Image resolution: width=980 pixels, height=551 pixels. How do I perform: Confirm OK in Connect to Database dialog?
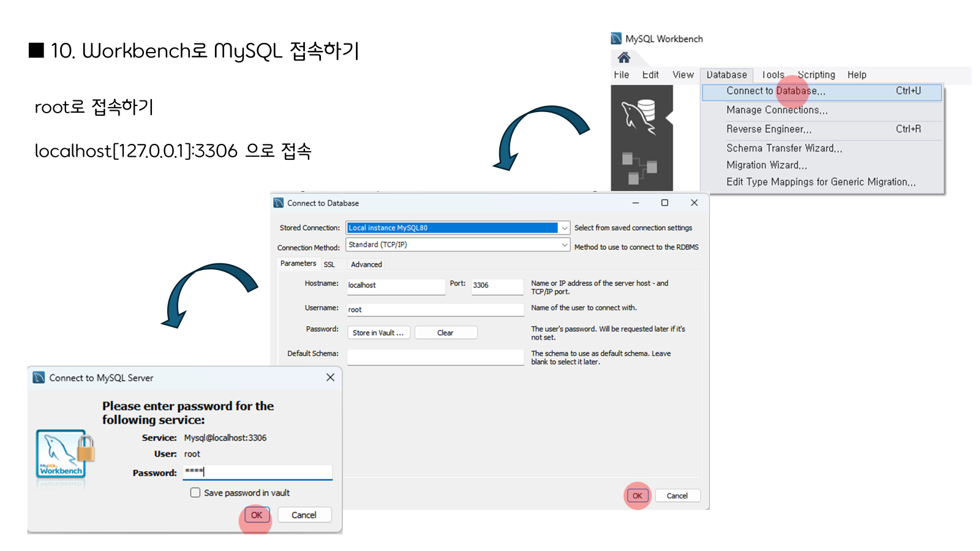click(637, 496)
